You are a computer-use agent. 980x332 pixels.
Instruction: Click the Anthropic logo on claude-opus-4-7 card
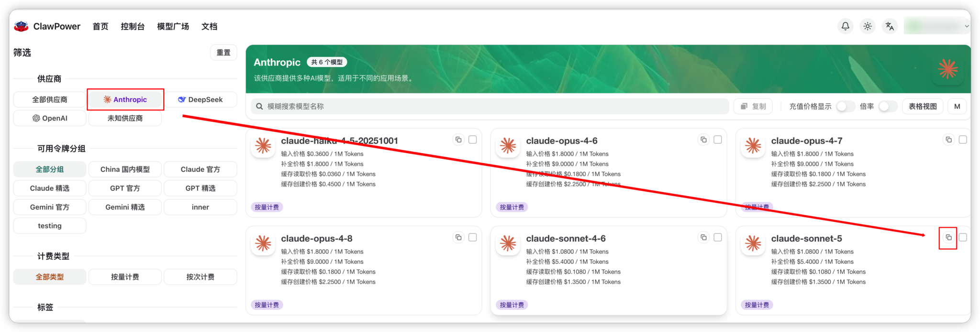pyautogui.click(x=753, y=145)
